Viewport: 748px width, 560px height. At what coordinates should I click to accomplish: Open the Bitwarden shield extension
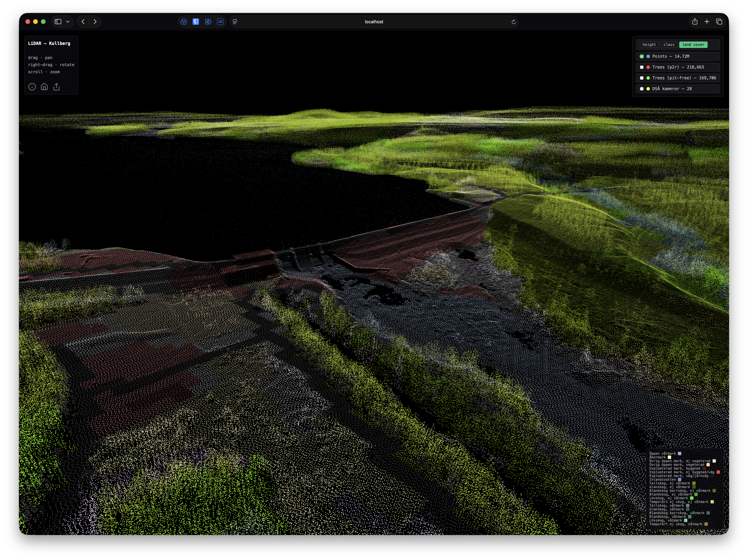pyautogui.click(x=196, y=22)
